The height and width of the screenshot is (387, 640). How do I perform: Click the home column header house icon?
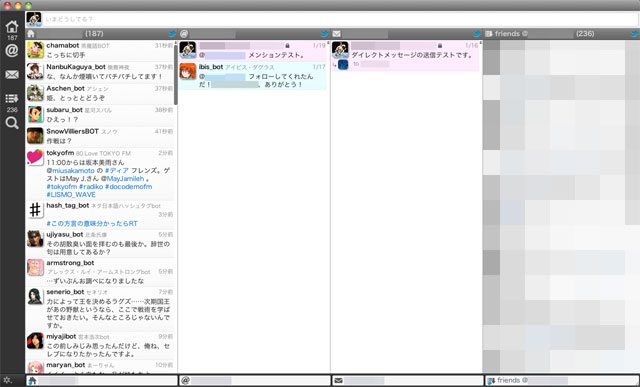coord(31,34)
